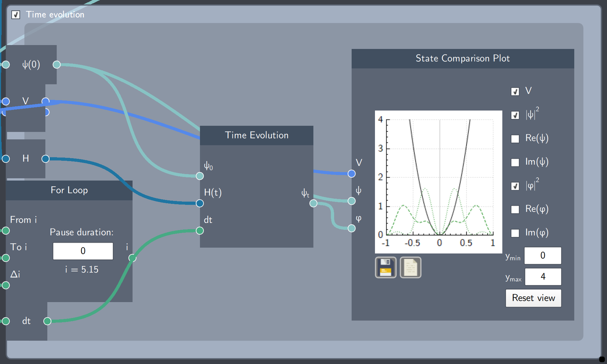
Task: Click the state comparison plot graph
Action: (438, 182)
